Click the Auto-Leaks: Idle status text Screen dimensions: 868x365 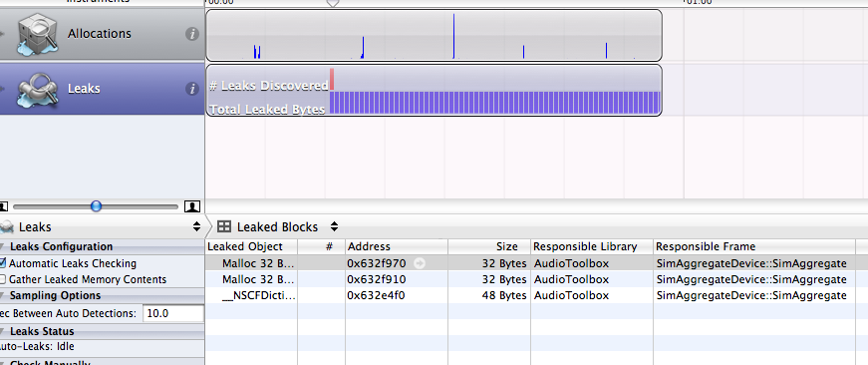pyautogui.click(x=37, y=347)
